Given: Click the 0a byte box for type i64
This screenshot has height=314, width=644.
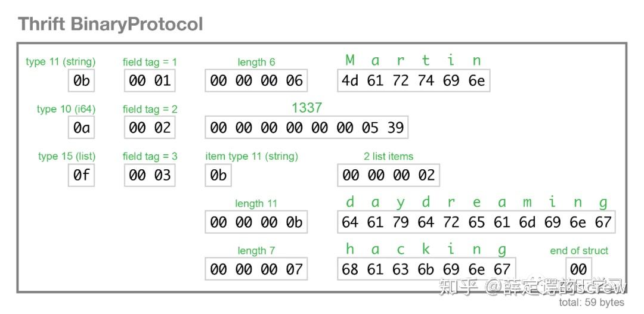Looking at the screenshot, I should [82, 128].
